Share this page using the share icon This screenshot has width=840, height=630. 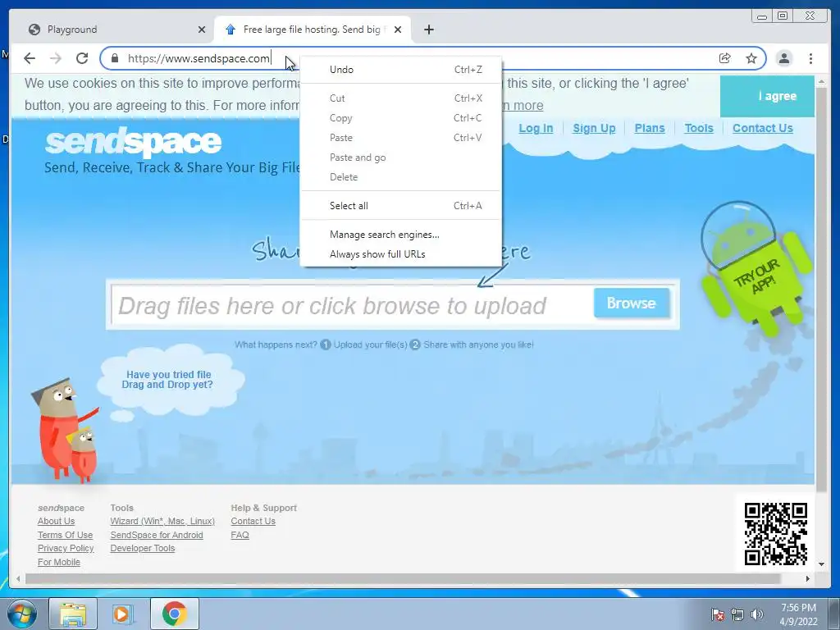725,58
